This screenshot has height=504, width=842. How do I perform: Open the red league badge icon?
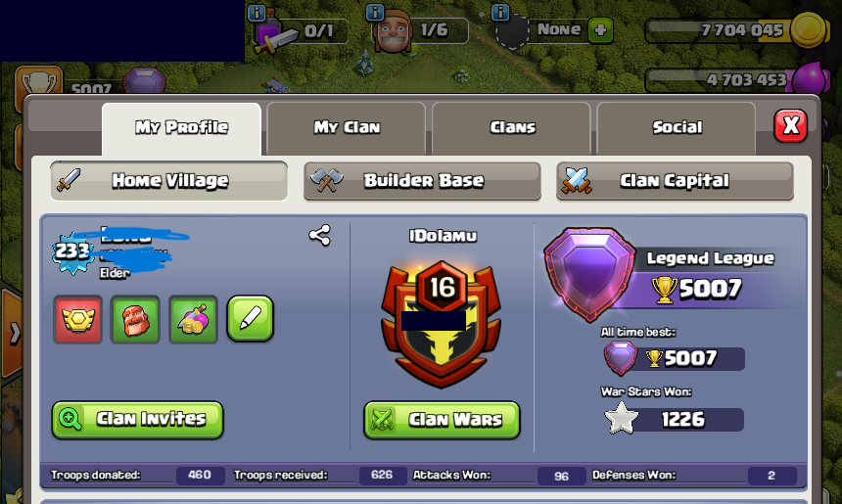click(78, 319)
